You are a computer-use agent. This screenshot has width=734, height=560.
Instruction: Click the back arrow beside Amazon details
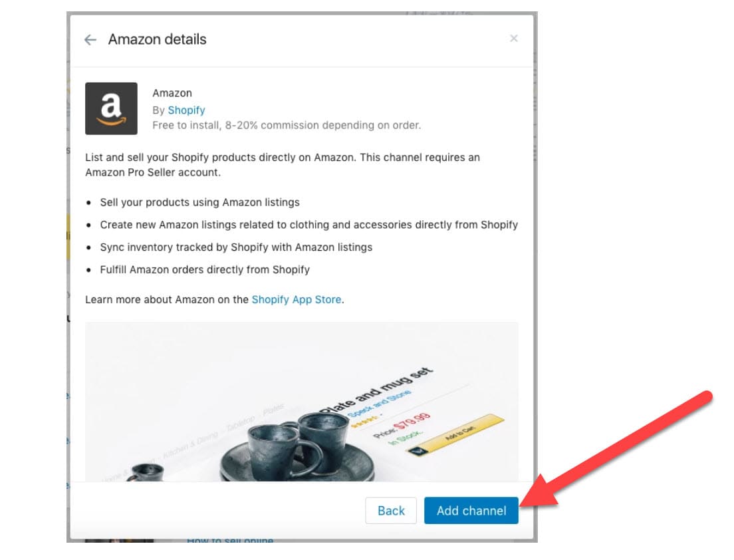point(90,40)
